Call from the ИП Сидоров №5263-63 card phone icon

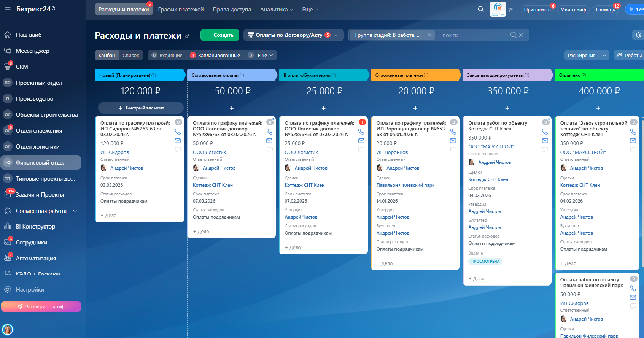178,132
